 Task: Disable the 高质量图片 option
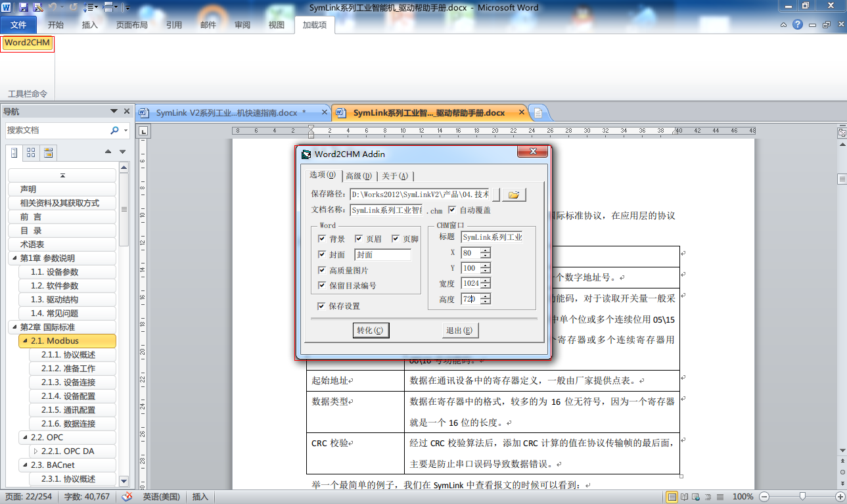322,270
